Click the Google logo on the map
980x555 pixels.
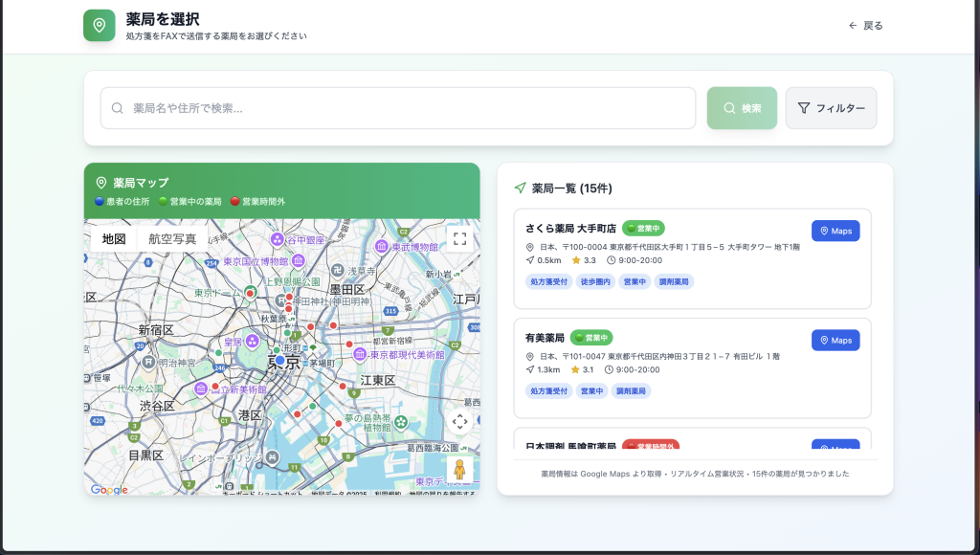tap(109, 489)
